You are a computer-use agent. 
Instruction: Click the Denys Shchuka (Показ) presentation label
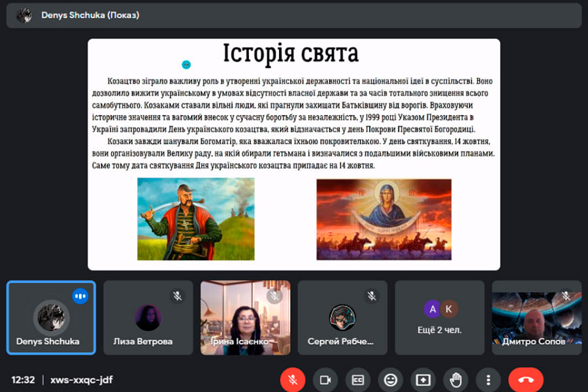click(x=90, y=16)
